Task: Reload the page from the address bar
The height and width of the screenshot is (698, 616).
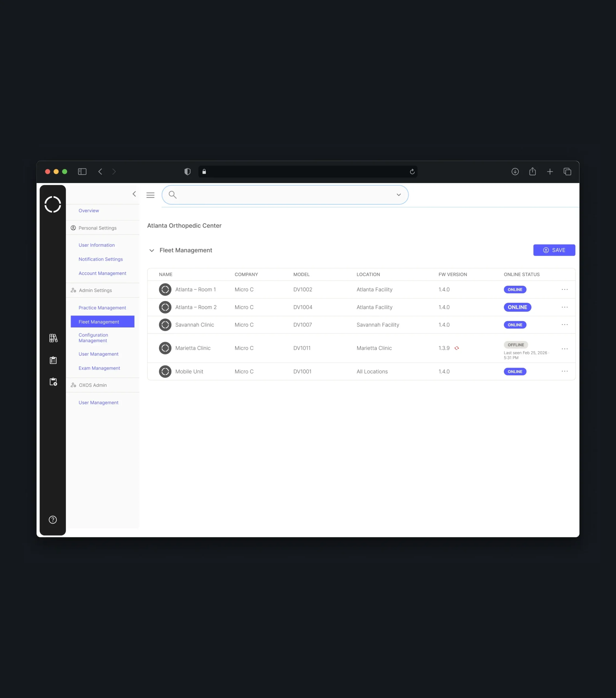Action: (x=412, y=172)
